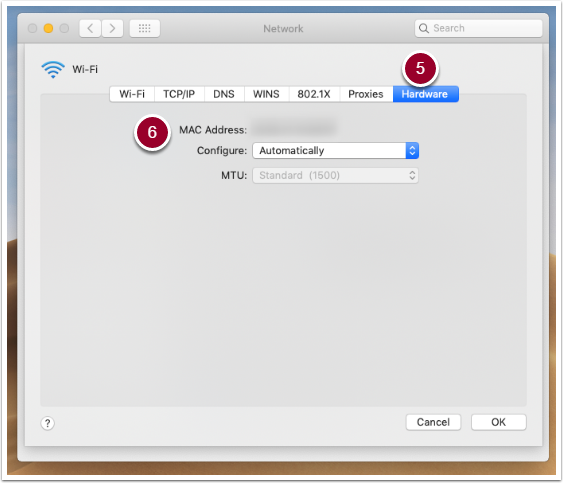Click the Network window title
563x483 pixels.
[x=283, y=28]
